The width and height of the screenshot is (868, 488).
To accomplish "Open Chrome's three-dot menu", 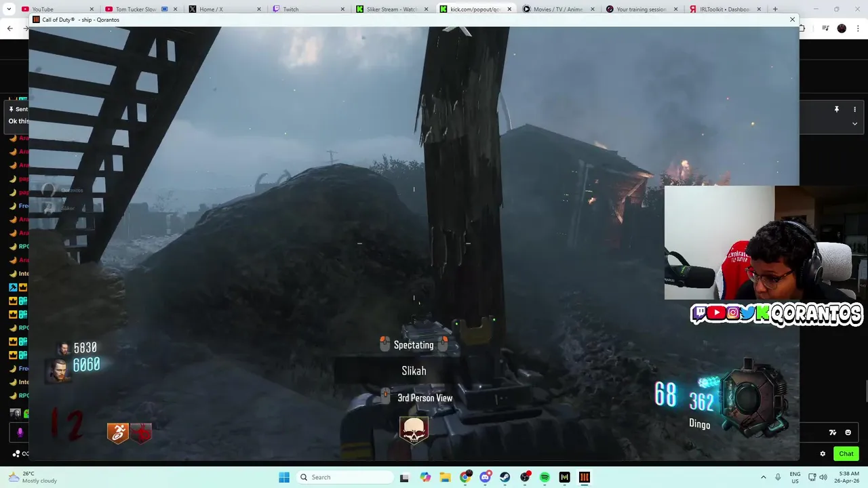I will (858, 28).
